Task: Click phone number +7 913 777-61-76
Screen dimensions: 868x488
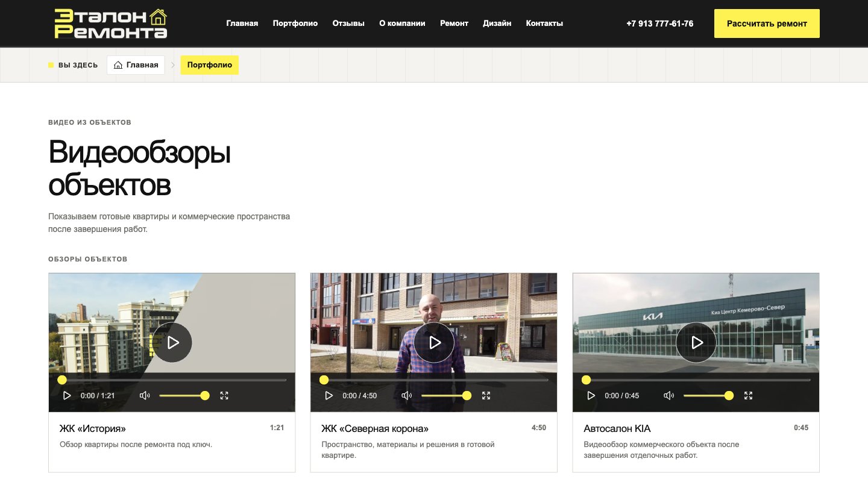Action: (x=659, y=23)
